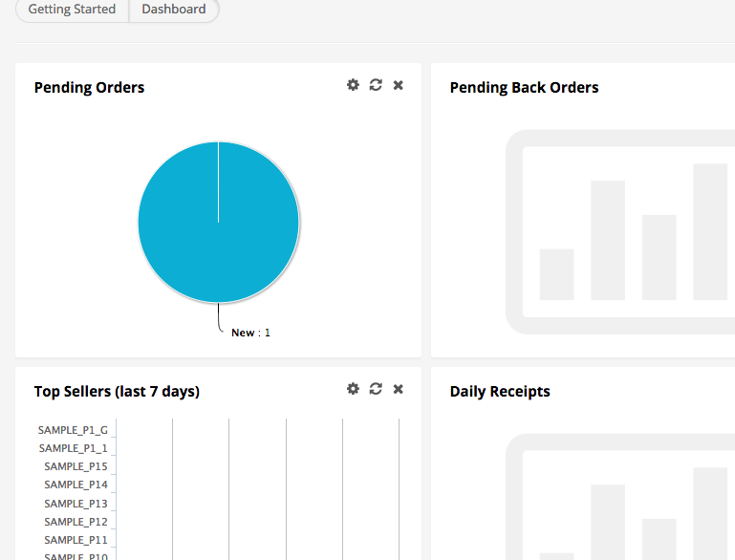Select SAMPLE_P11 label in chart
This screenshot has width=735, height=560.
[x=76, y=540]
